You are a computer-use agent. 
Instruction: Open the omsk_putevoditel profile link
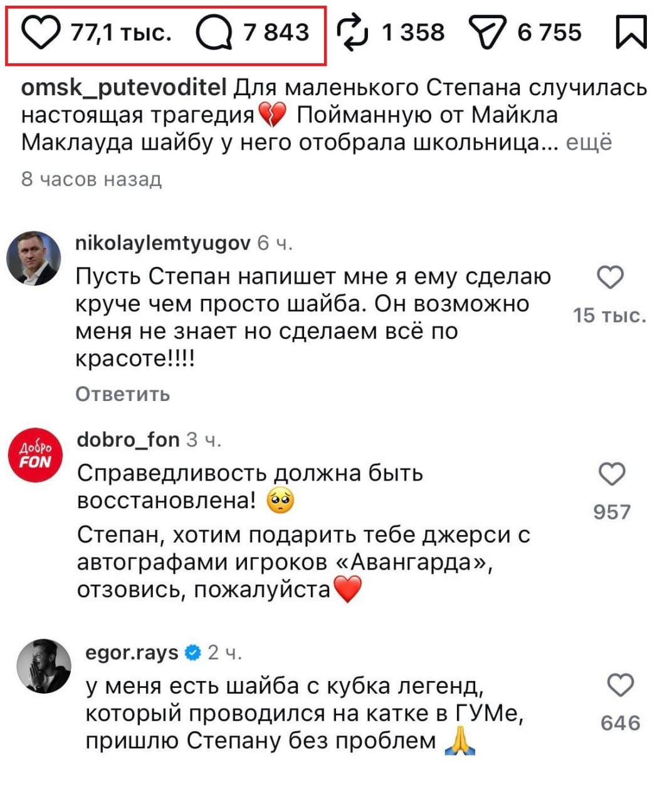click(123, 88)
